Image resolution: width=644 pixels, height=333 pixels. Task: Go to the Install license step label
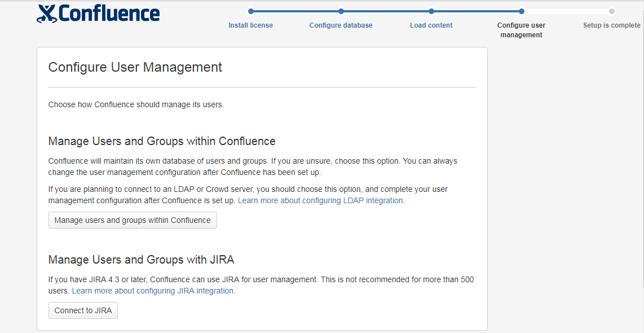(x=250, y=25)
